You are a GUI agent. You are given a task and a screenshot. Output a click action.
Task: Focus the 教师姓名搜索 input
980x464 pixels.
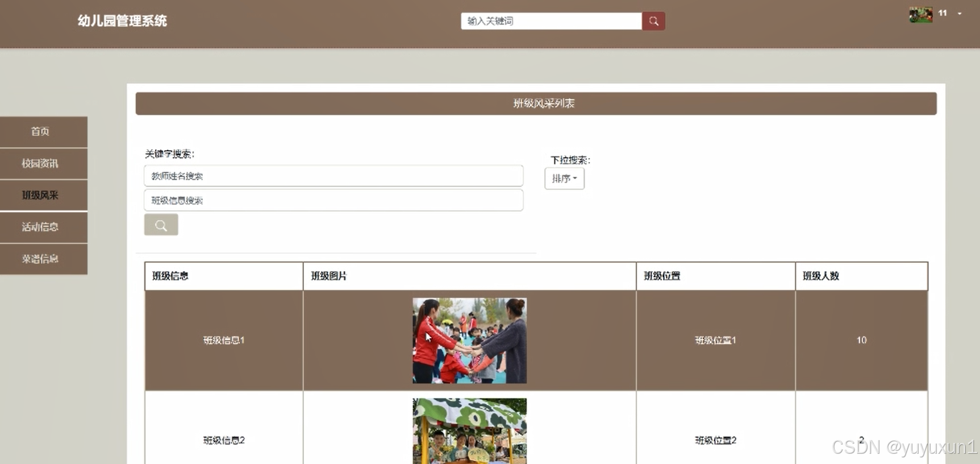(x=333, y=176)
